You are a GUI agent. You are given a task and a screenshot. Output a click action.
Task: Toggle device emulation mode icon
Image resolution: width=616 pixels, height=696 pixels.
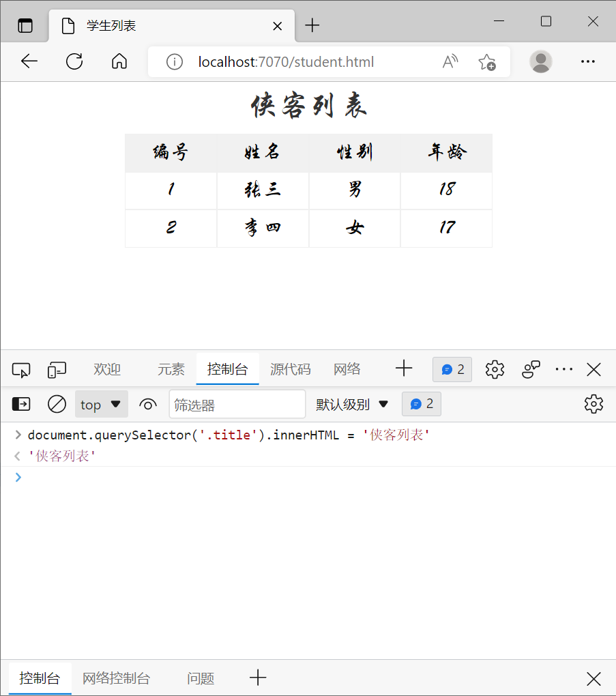[57, 370]
